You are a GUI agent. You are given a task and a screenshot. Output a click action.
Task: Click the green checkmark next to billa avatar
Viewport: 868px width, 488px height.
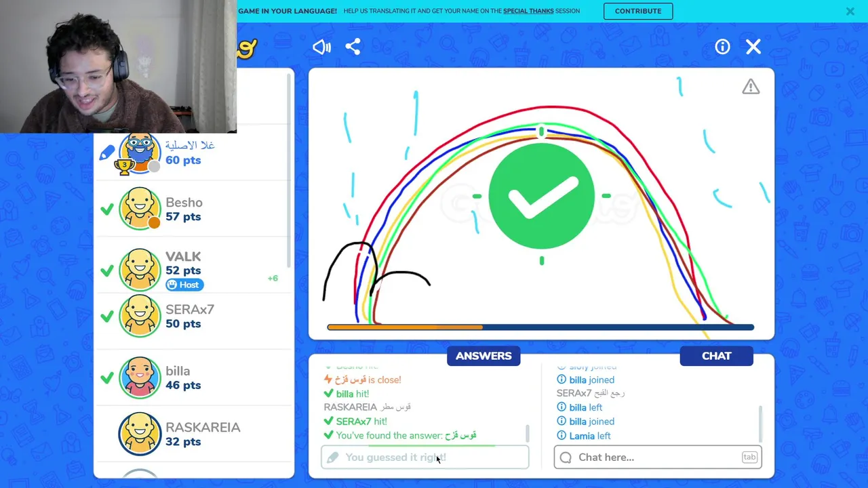click(106, 378)
